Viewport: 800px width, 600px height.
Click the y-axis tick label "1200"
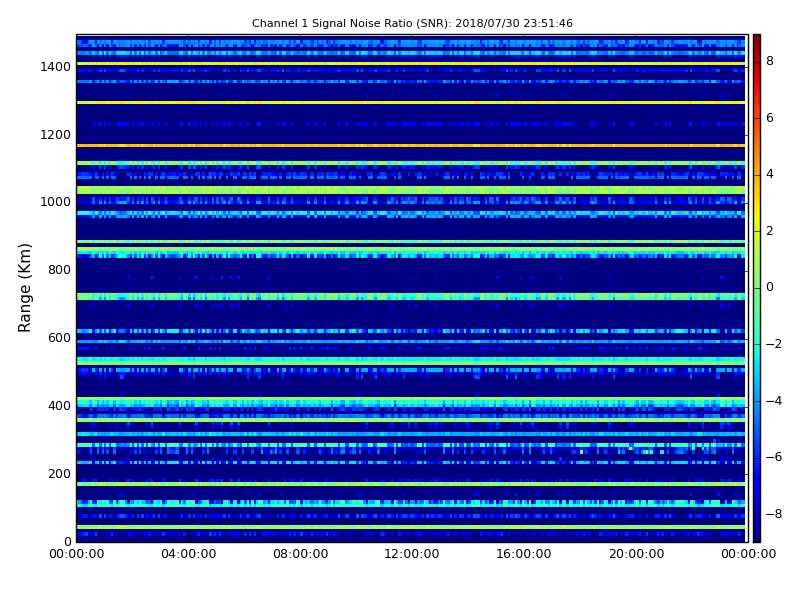click(x=56, y=135)
